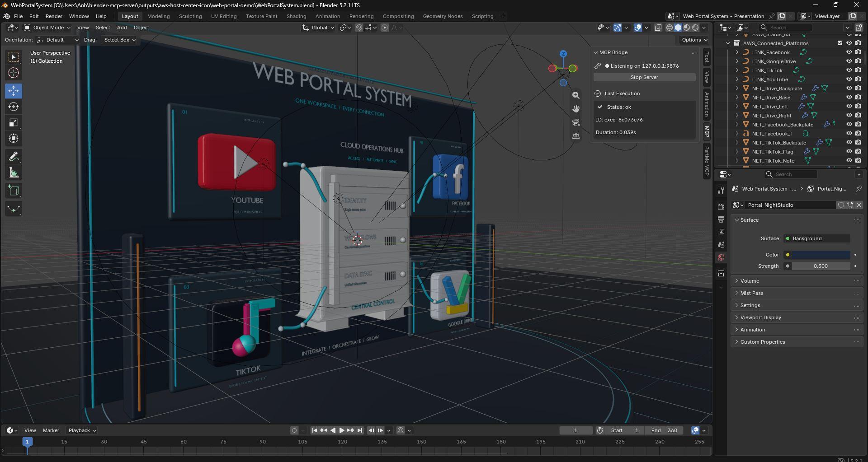The width and height of the screenshot is (868, 462).
Task: Open the Select Box drag dropdown
Action: (x=119, y=40)
